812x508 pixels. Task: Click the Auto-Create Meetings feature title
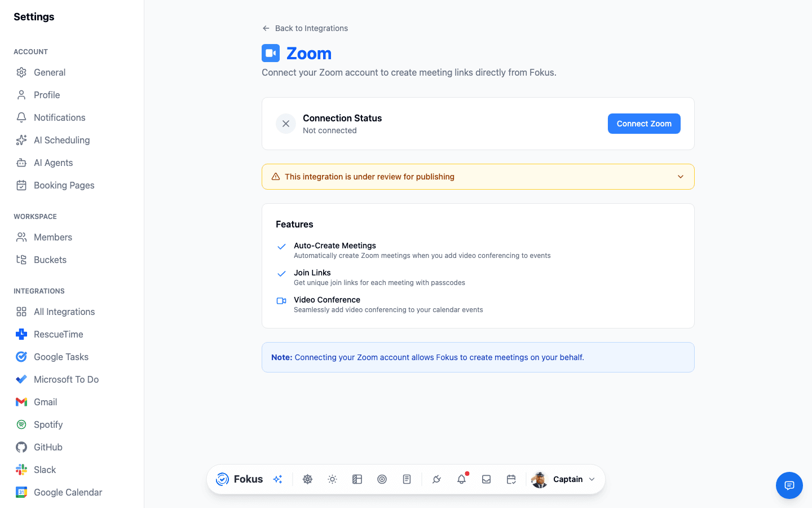point(335,246)
